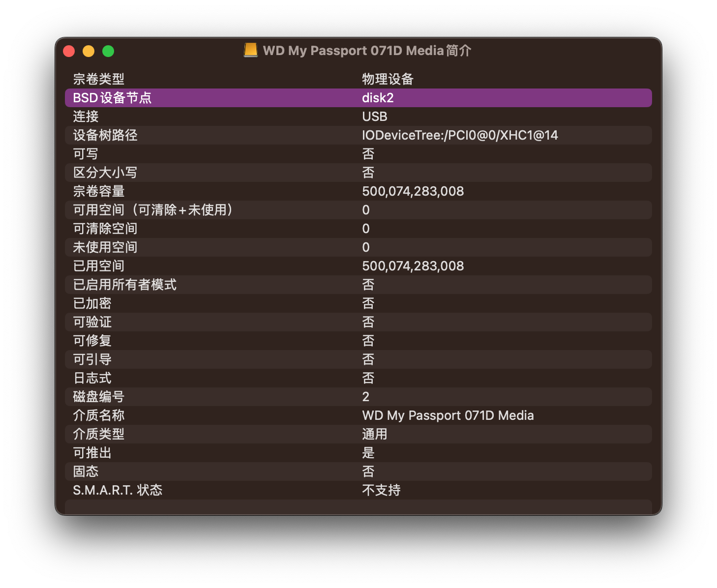Image resolution: width=717 pixels, height=588 pixels.
Task: Click the yellow drive icon in title bar
Action: [251, 50]
